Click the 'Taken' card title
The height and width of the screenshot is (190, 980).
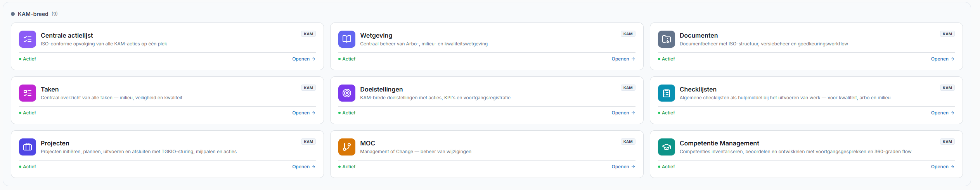[50, 89]
